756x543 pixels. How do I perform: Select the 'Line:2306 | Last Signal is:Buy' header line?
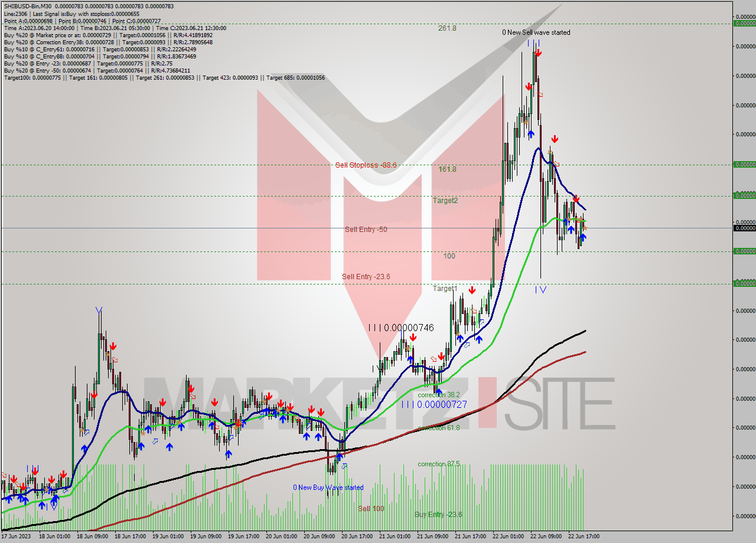(71, 14)
